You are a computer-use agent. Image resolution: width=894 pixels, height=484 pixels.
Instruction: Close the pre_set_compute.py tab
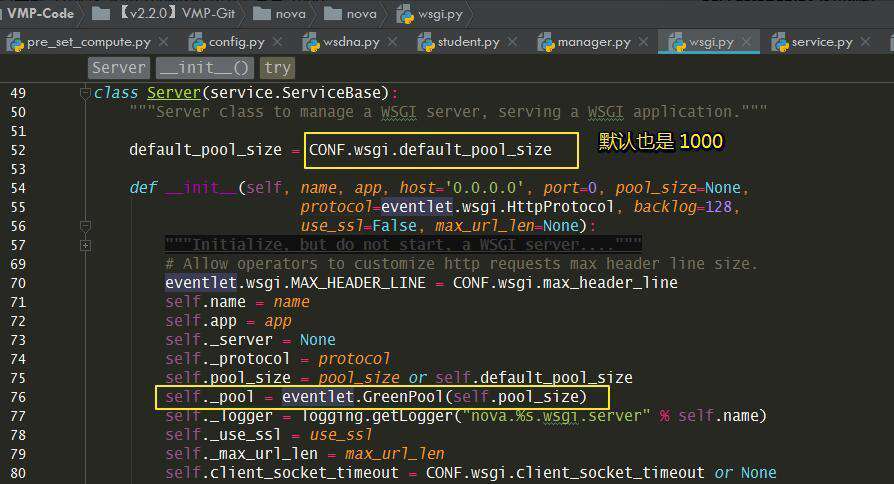point(164,42)
